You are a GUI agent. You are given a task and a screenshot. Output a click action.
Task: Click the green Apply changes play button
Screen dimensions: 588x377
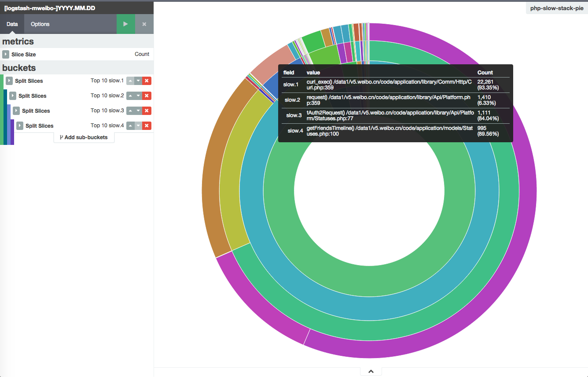pyautogui.click(x=126, y=24)
